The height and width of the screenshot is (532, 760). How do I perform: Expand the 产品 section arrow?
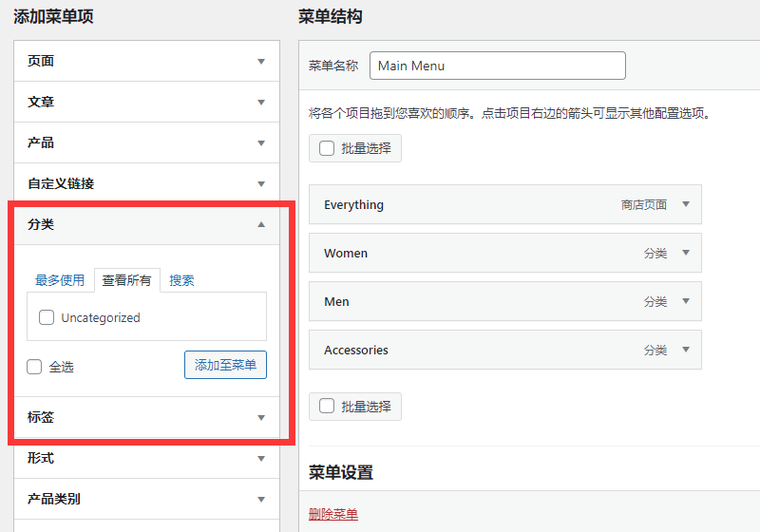click(261, 143)
